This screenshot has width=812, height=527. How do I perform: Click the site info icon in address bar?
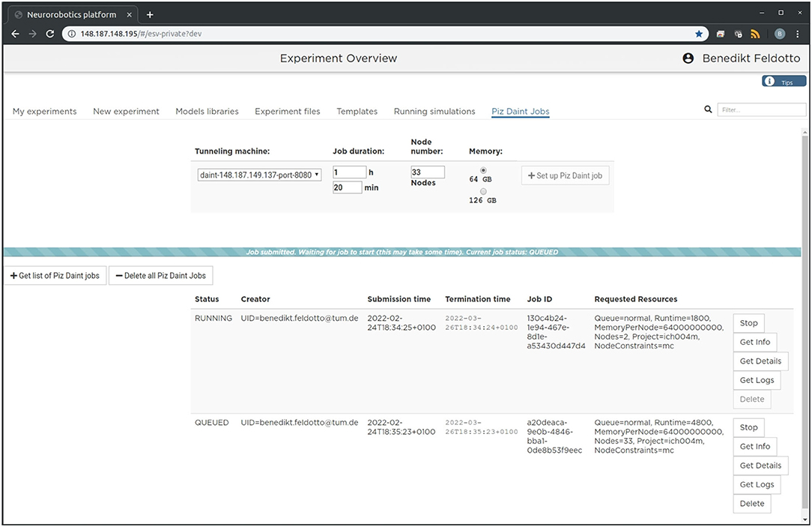pos(72,34)
